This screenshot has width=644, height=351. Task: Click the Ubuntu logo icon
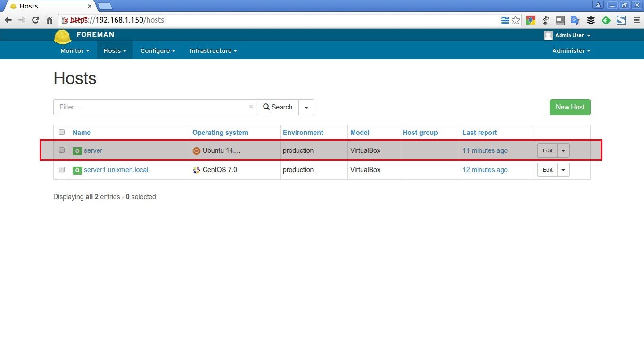pos(197,151)
